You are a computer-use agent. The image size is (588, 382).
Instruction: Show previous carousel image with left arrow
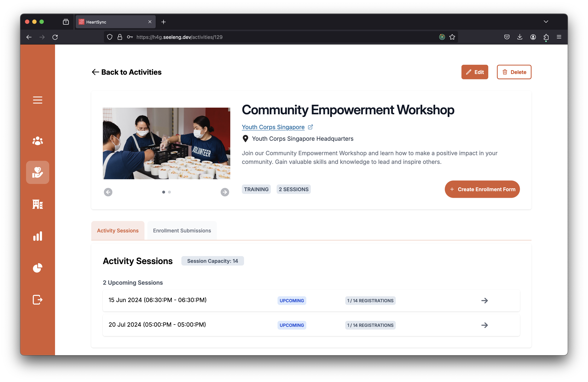[108, 192]
